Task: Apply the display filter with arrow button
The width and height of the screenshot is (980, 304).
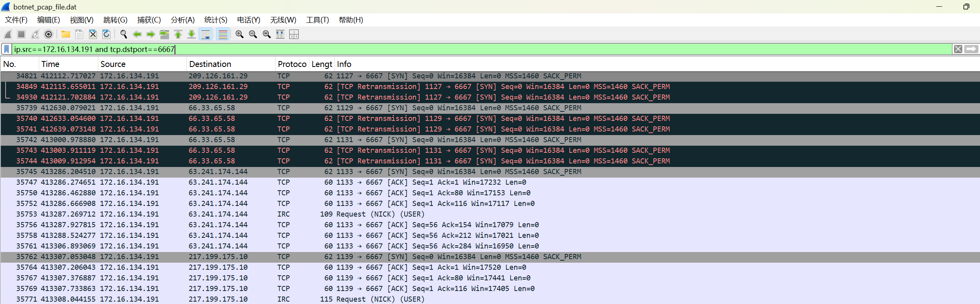Action: click(x=971, y=49)
